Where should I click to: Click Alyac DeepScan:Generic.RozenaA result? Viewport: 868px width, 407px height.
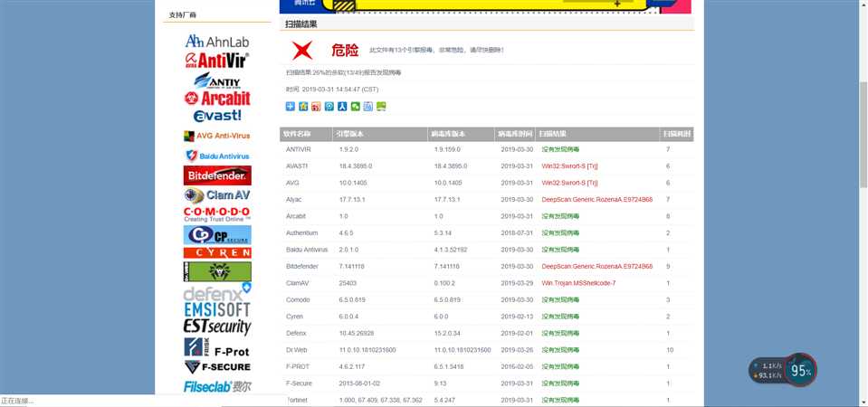[x=596, y=200]
